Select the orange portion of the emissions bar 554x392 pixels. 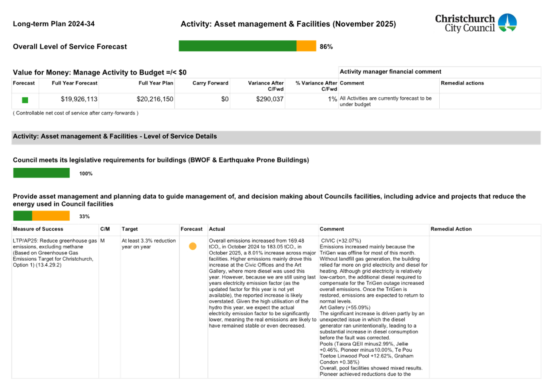tap(52, 216)
